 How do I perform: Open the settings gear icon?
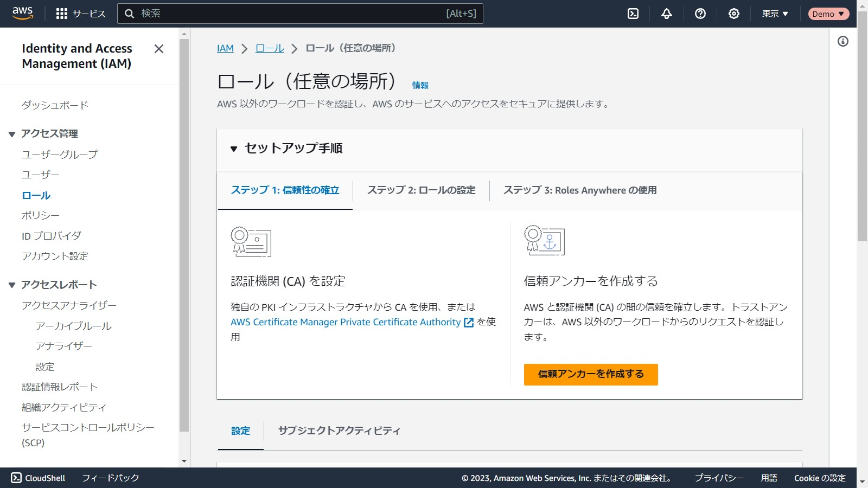click(734, 14)
